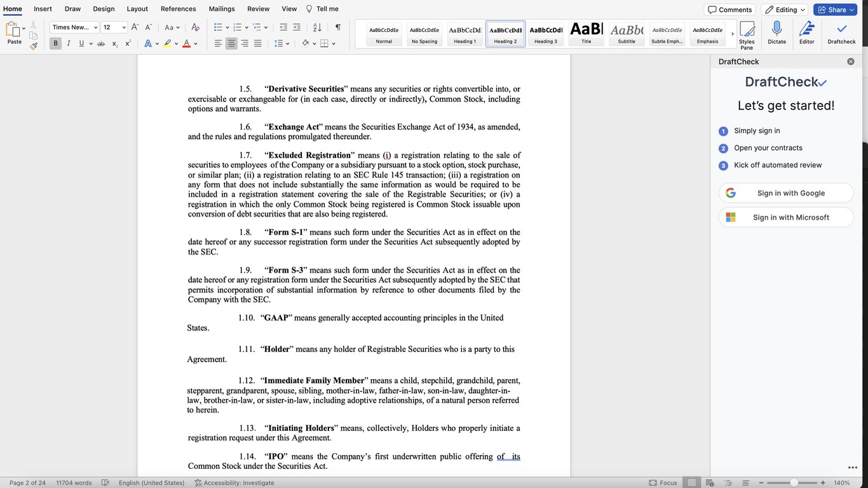
Task: Open the more options ellipsis in DraftCheck pane
Action: coord(852,468)
